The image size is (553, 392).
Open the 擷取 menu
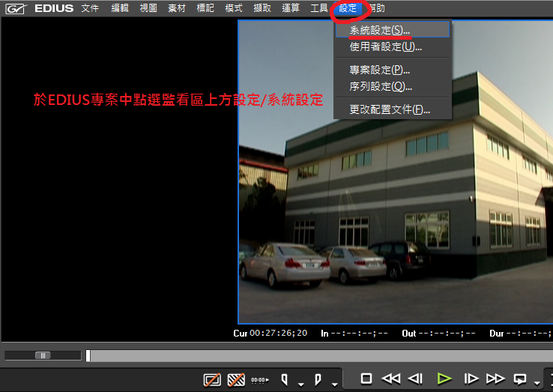click(262, 8)
